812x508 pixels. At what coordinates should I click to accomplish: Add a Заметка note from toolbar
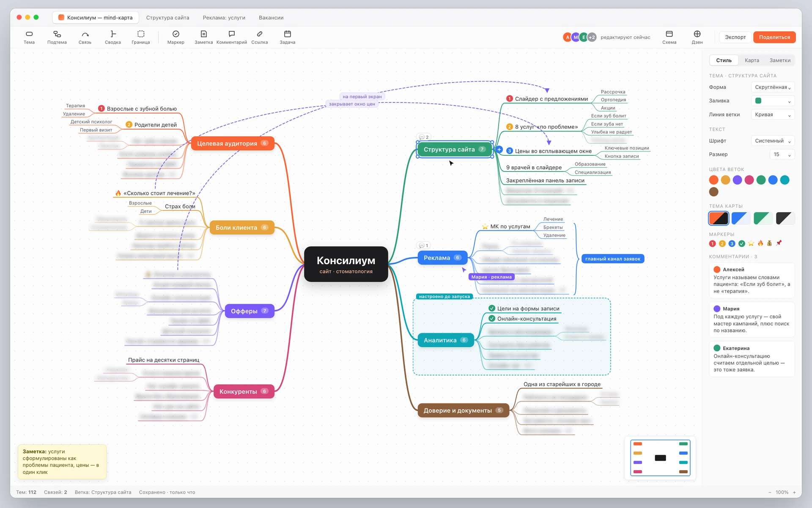(x=204, y=37)
